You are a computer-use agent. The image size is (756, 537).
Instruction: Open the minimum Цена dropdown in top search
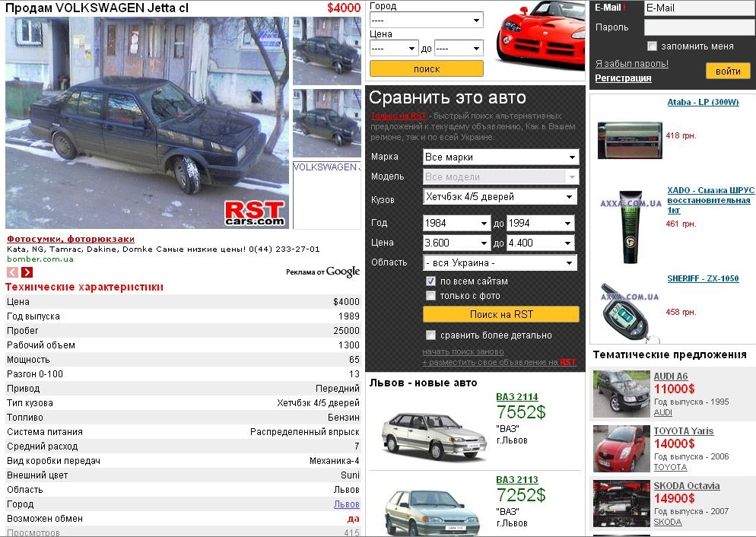[x=393, y=48]
